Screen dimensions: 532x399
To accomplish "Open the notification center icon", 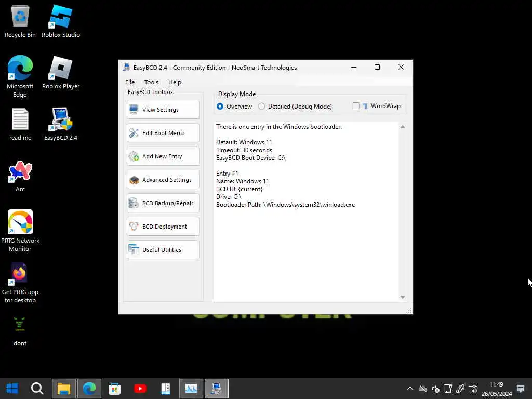I will pyautogui.click(x=521, y=389).
